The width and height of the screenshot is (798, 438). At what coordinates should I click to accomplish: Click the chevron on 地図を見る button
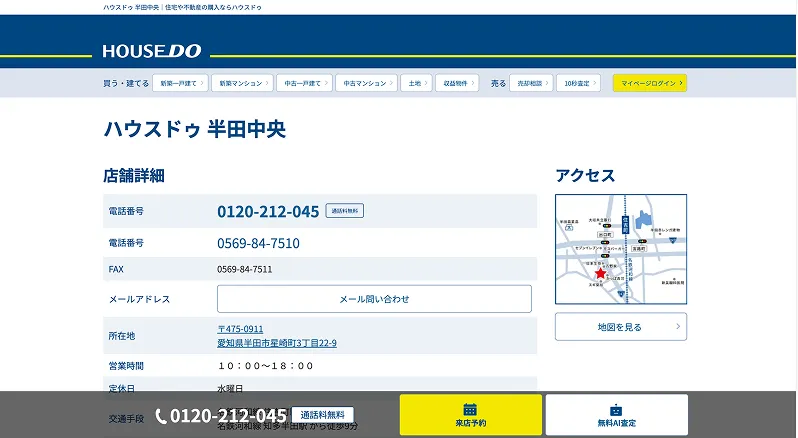pos(678,327)
